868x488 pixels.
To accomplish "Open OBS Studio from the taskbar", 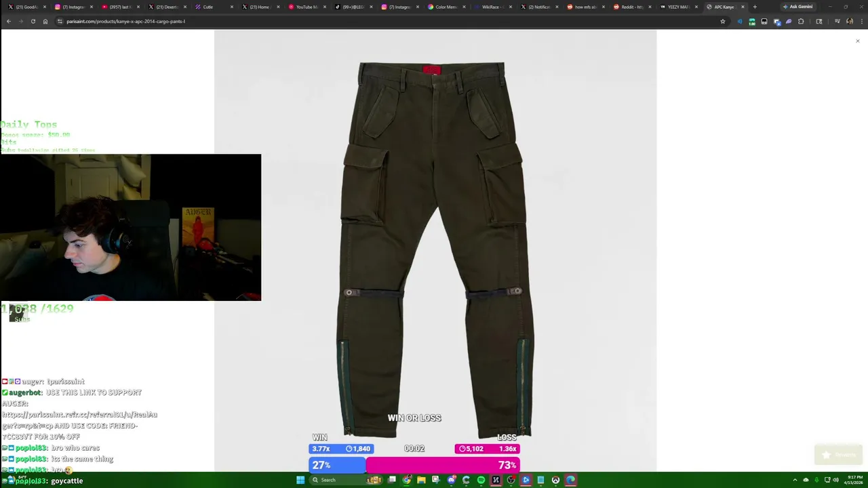I will tap(511, 480).
